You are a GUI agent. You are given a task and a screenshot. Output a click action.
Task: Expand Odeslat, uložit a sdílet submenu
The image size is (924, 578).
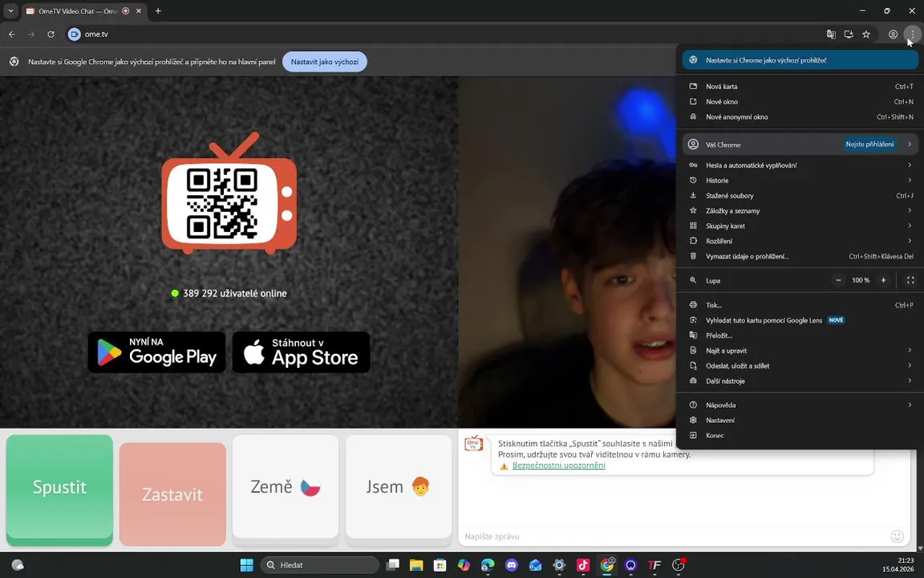pyautogui.click(x=800, y=366)
